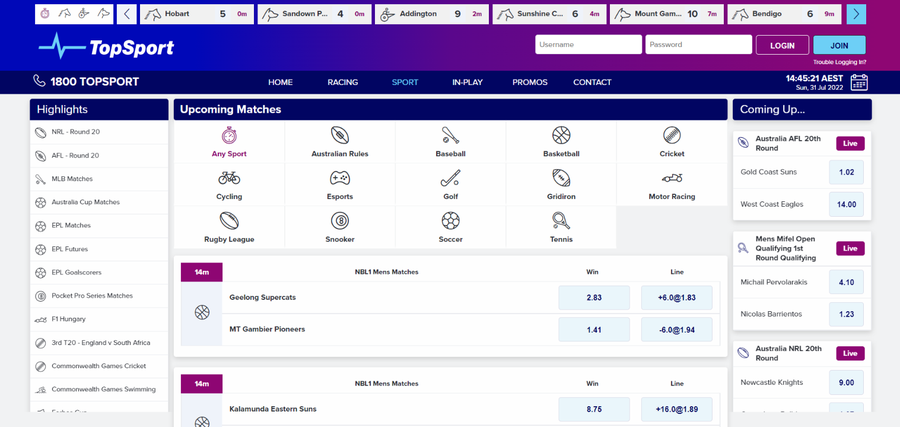Screen dimensions: 900x427
Task: Bet Michail Pervolarakis at 4.10
Action: click(x=847, y=282)
